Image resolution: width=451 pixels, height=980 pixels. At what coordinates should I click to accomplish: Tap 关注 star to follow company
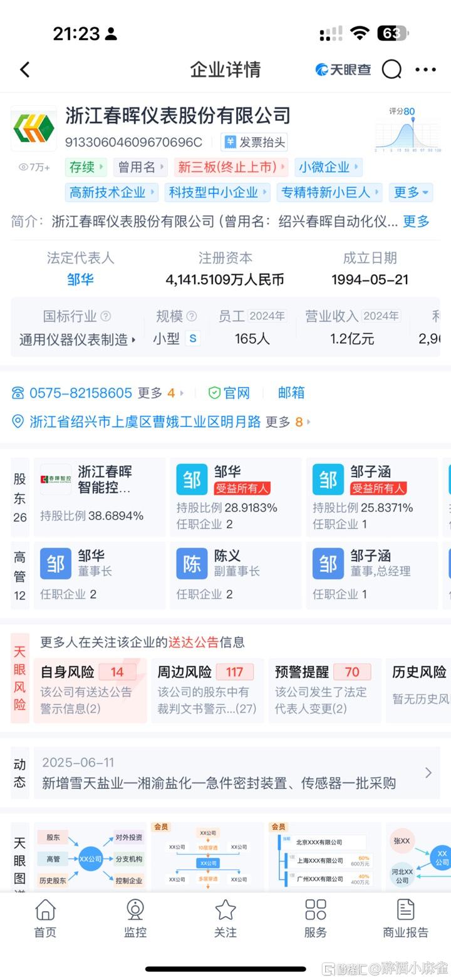click(x=225, y=918)
